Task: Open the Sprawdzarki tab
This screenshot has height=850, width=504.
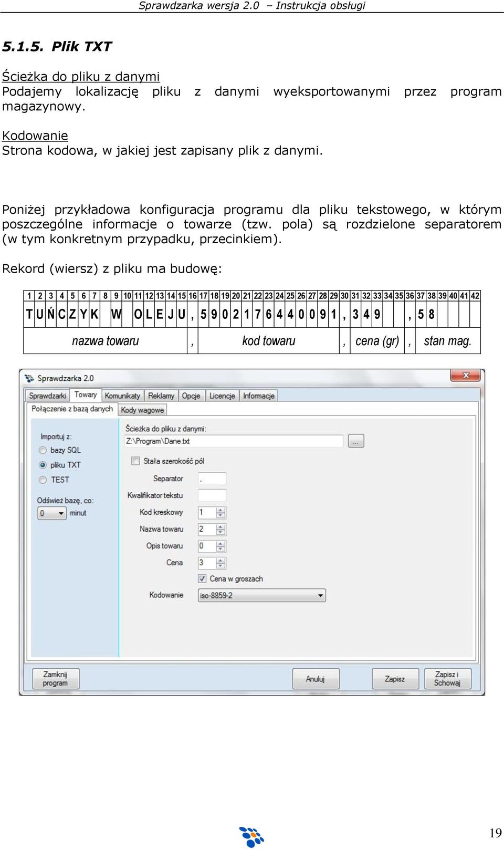Action: pyautogui.click(x=47, y=396)
